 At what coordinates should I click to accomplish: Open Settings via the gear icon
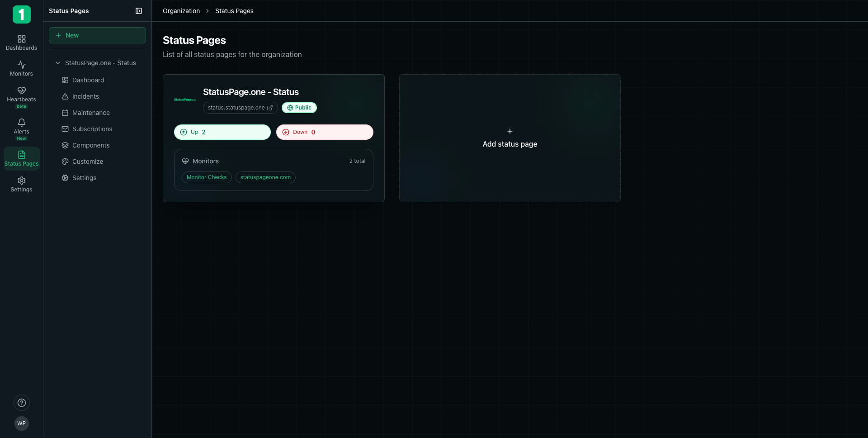[21, 184]
